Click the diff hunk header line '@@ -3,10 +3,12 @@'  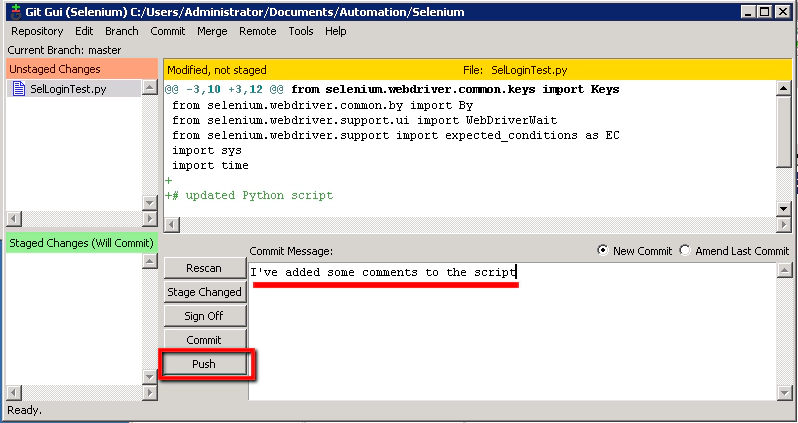coord(392,90)
